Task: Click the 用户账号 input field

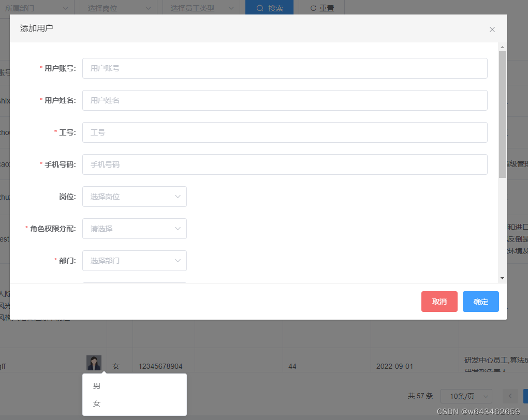Action: (x=285, y=68)
